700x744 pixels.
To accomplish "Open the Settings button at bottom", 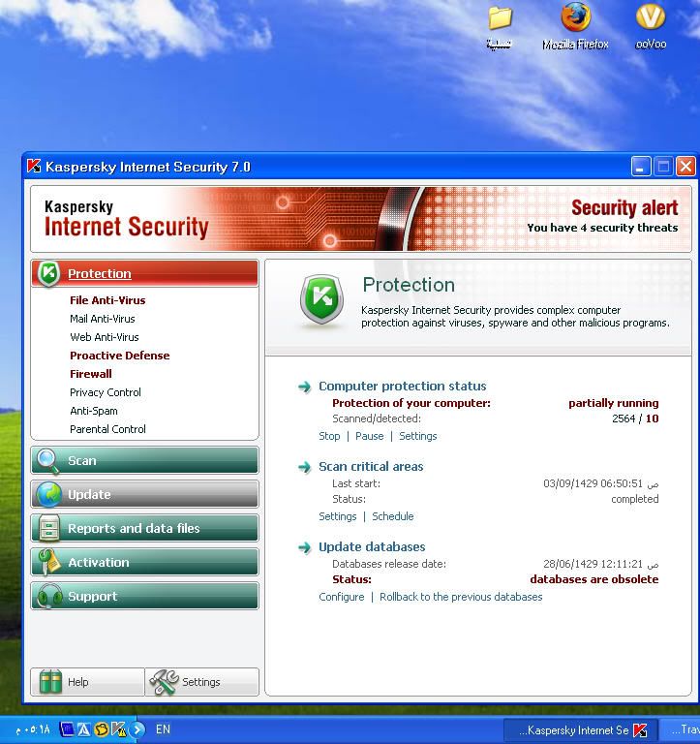I will click(x=202, y=682).
